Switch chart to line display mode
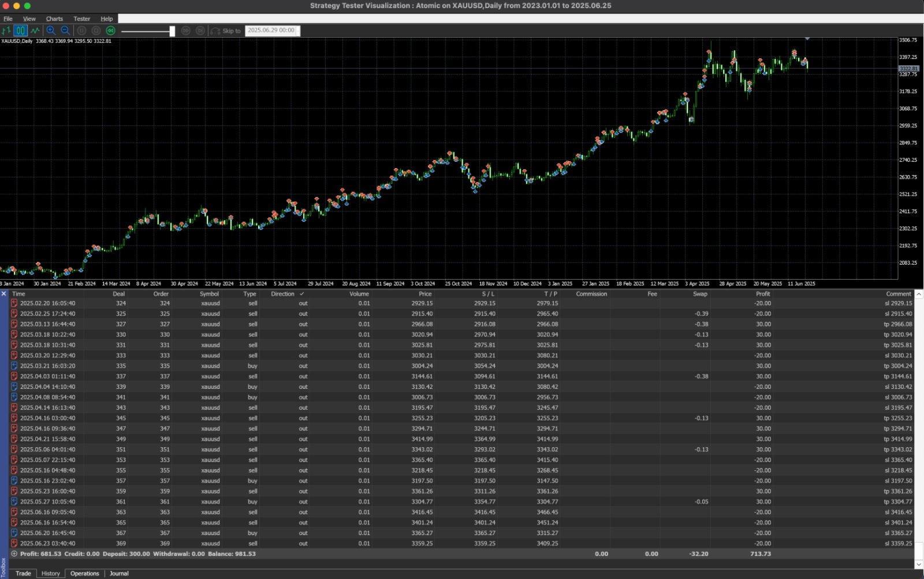 [x=35, y=31]
